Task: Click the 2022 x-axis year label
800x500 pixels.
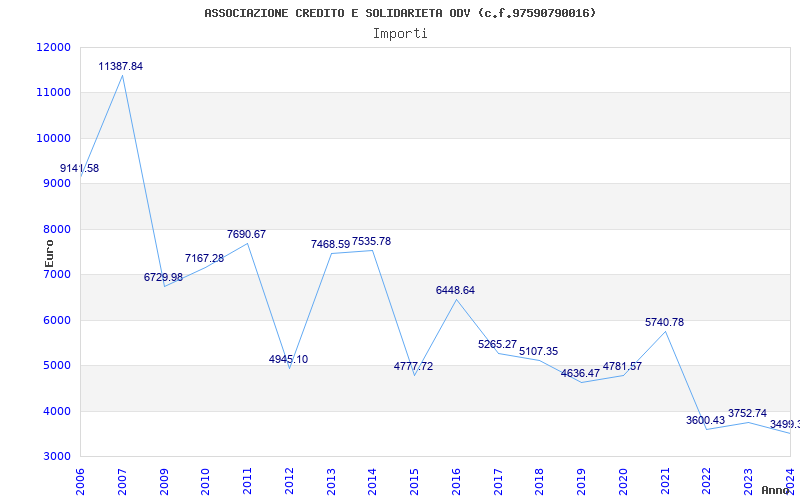Action: coord(707,482)
